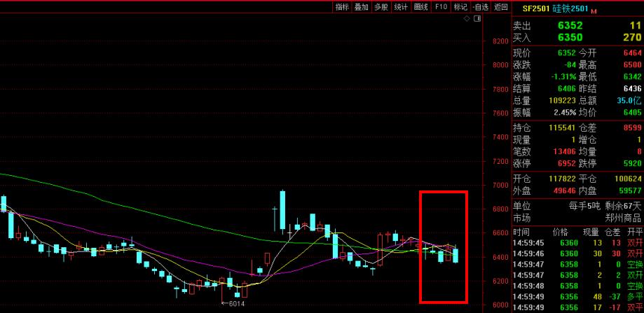Click the 时间 column header in trades
This screenshot has width=644, height=313.
tap(521, 231)
